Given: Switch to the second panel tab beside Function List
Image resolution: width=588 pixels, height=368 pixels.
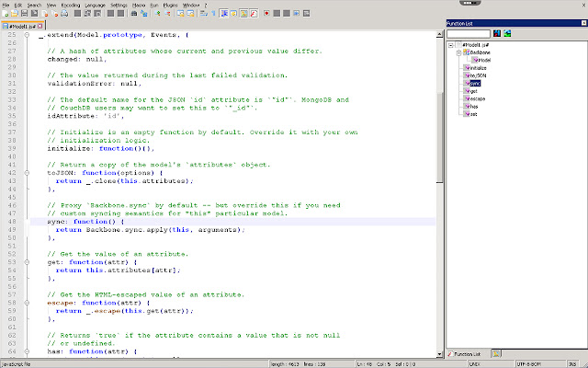Looking at the screenshot, I should point(496,353).
